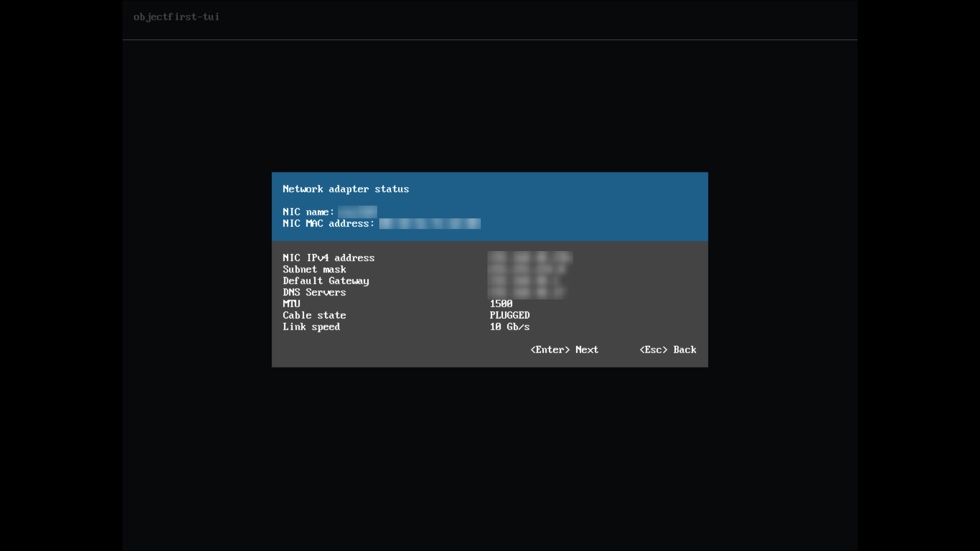Click the 'Default Gateway' label

click(326, 281)
